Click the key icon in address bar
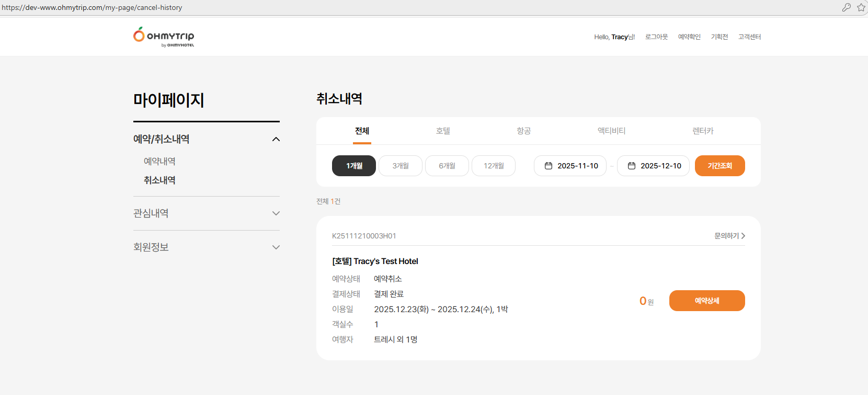The width and height of the screenshot is (868, 400). 847,7
